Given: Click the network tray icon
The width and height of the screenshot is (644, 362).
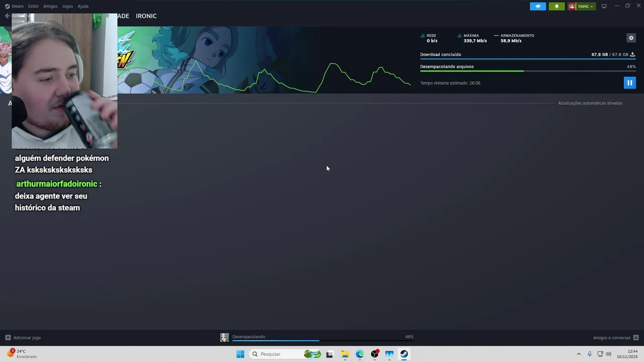Looking at the screenshot, I should 600,354.
